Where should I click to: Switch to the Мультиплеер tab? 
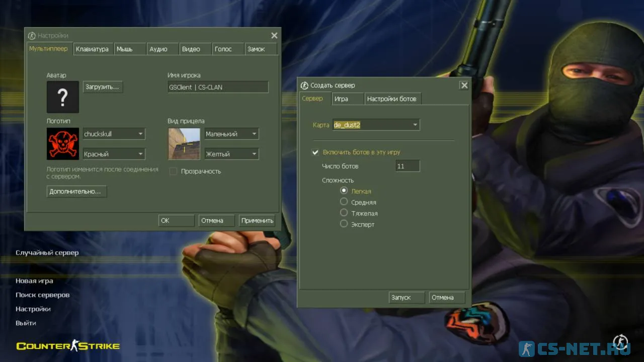[49, 49]
